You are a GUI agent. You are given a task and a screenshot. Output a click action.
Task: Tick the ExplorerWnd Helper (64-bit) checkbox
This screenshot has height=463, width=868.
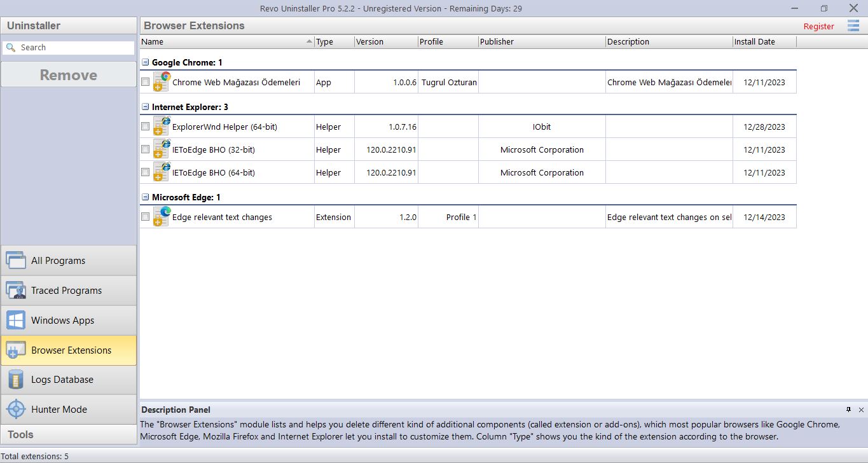pos(146,127)
